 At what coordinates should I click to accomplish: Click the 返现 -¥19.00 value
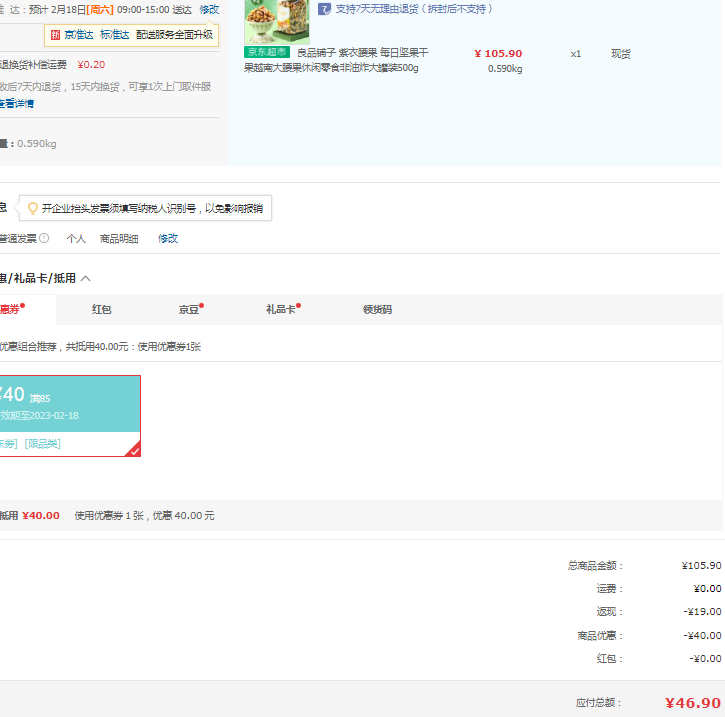(x=702, y=612)
